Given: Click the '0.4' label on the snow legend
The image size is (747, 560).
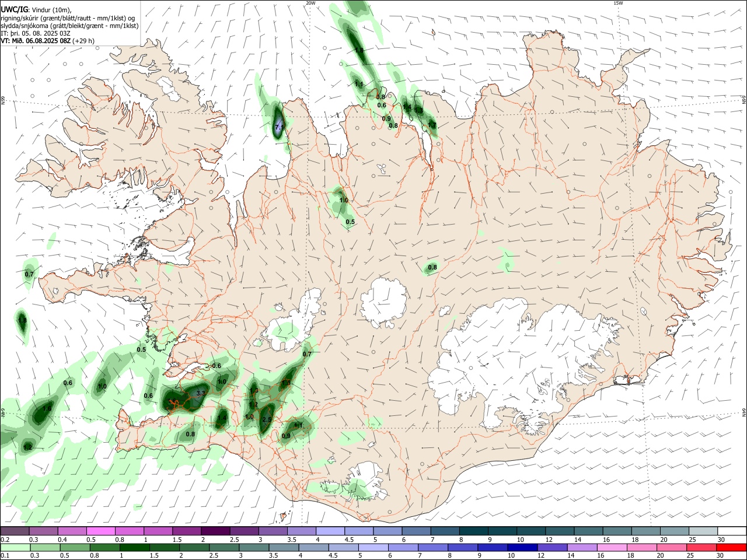Looking at the screenshot, I should coord(62,540).
